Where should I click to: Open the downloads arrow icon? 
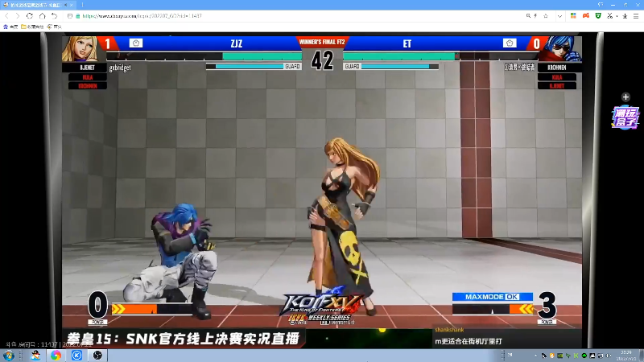(x=625, y=16)
